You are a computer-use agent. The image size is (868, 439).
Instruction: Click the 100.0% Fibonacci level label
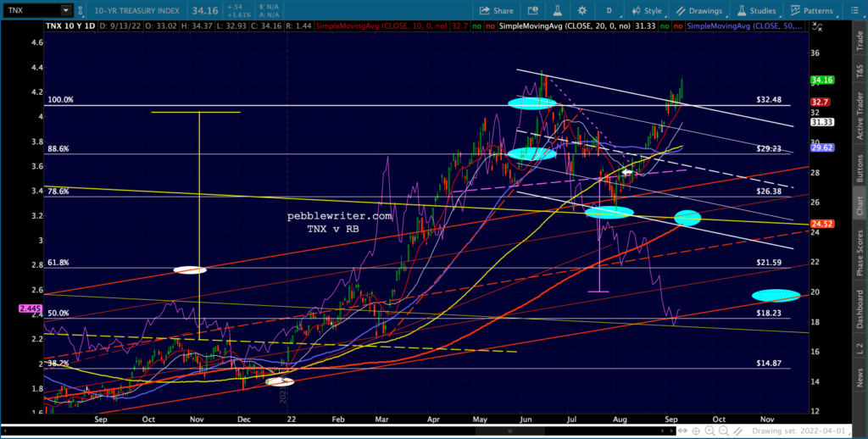pos(60,100)
